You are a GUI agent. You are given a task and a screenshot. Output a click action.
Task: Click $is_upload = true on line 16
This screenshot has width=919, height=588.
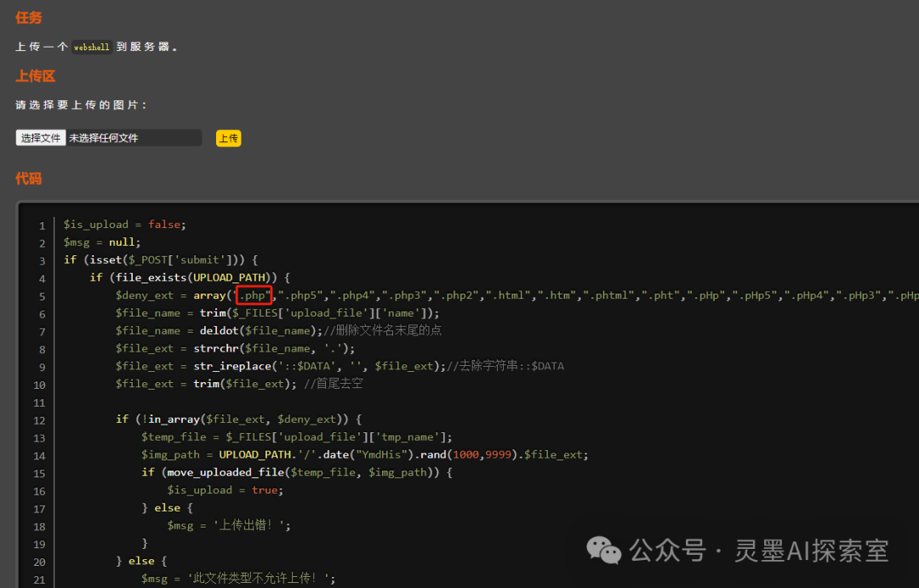(225, 490)
